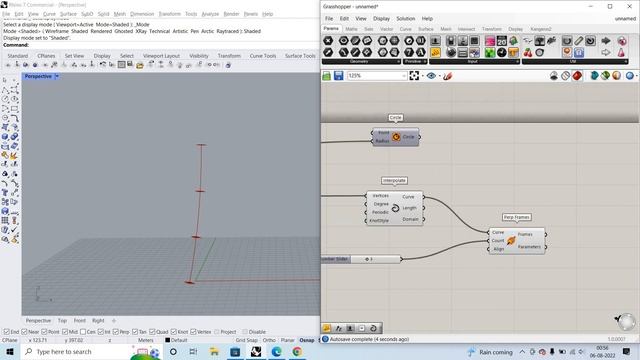This screenshot has height=360, width=640.
Task: Select the red preview mode icon
Action: (x=577, y=76)
